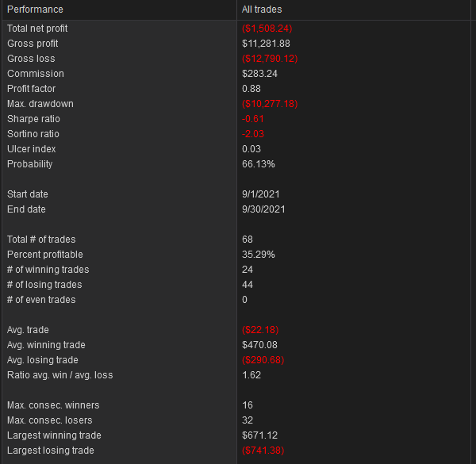Select the Percent profitable value 35.29%
The image size is (476, 464).
point(259,255)
